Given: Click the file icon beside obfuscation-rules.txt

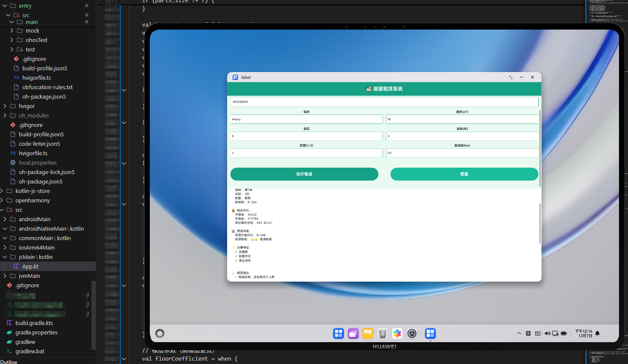Looking at the screenshot, I should pos(16,87).
